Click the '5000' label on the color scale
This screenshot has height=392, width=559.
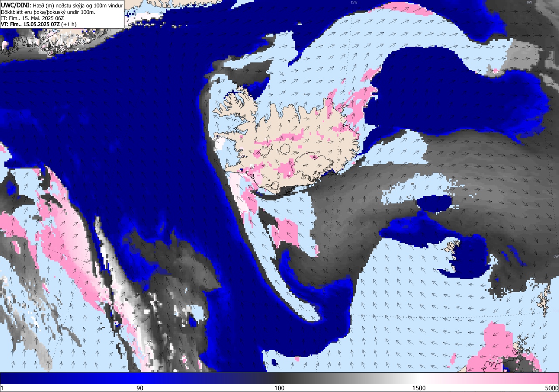tap(551, 388)
